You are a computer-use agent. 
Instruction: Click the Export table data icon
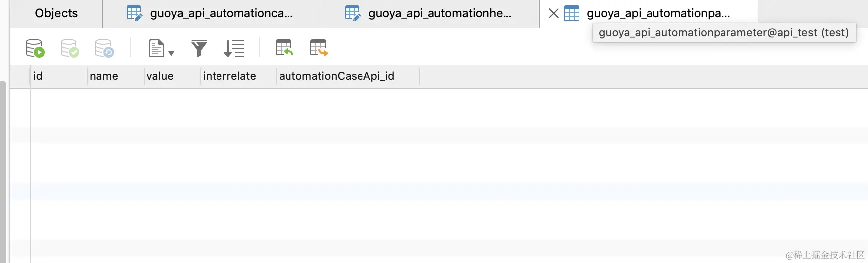tap(319, 48)
